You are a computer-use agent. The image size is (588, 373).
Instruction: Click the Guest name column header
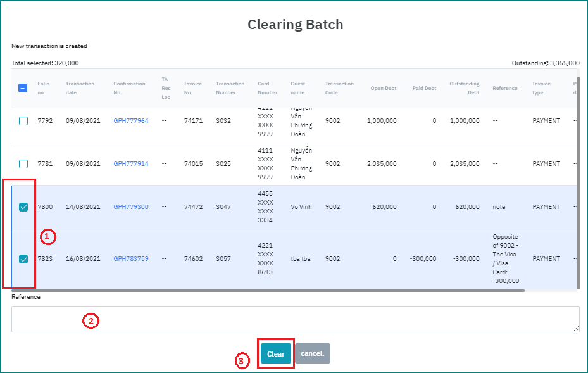tap(297, 88)
